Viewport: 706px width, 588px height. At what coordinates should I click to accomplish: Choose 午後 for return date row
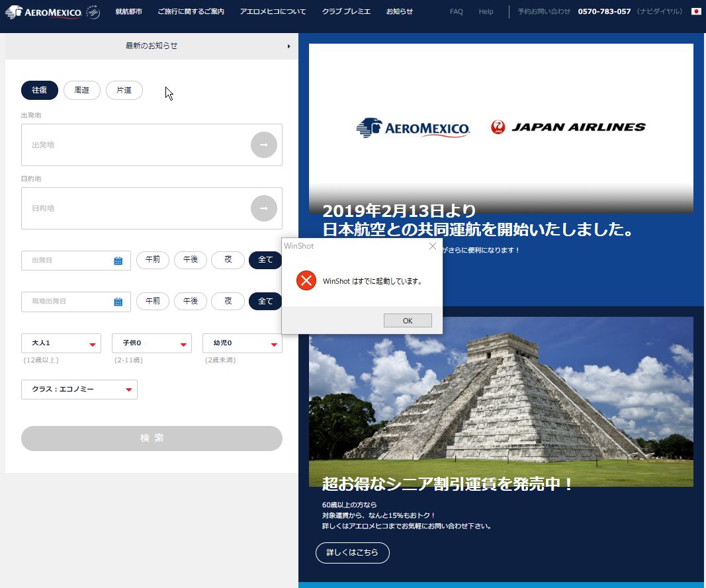[x=191, y=301]
